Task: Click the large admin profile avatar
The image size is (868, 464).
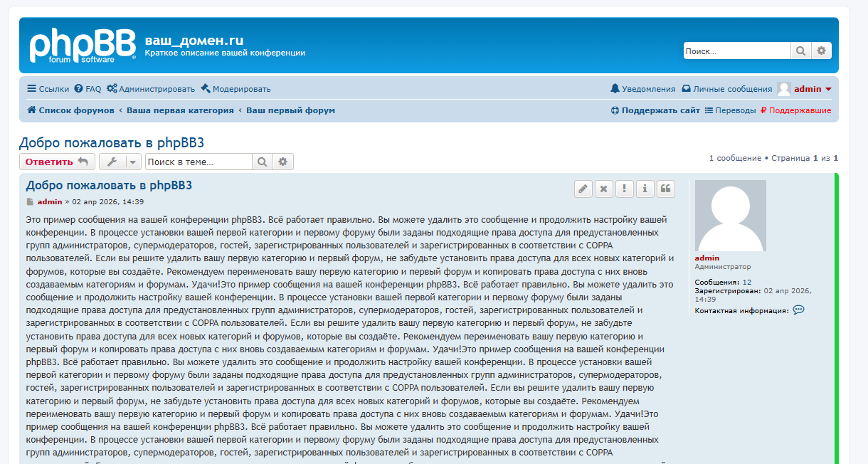Action: pyautogui.click(x=731, y=216)
